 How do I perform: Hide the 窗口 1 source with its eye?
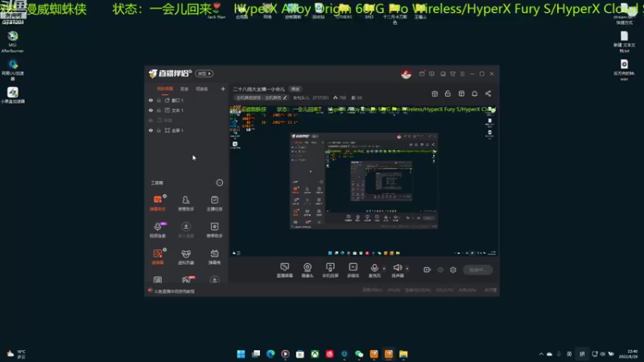tap(151, 100)
